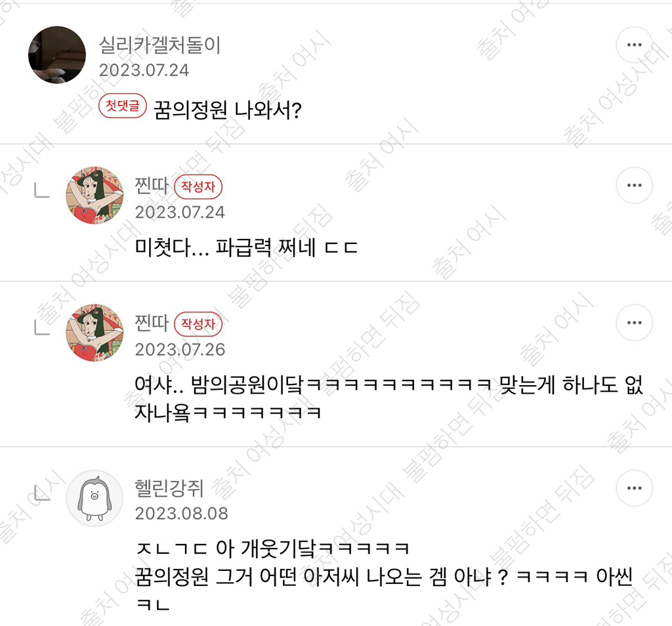672x626 pixels.
Task: Open more options on 헬린강쥐's reply
Action: tap(635, 488)
